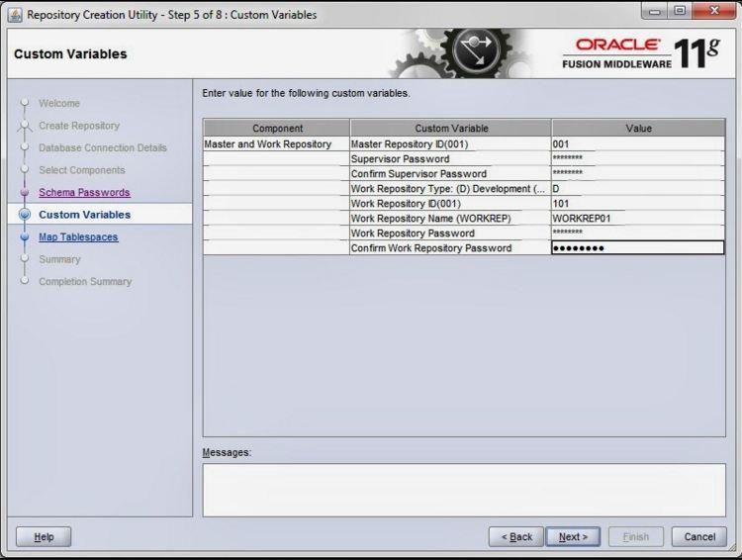Focus the Confirm Work Repository Password field

click(x=638, y=247)
